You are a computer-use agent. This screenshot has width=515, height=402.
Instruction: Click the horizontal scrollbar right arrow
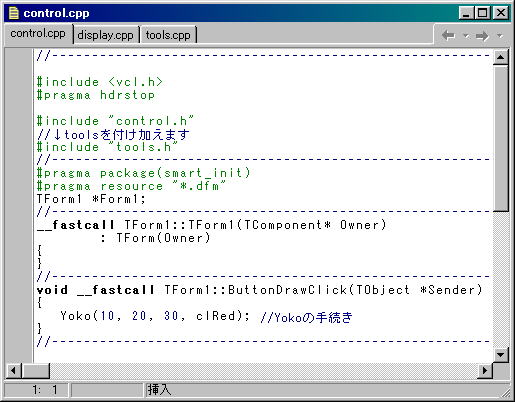point(485,371)
